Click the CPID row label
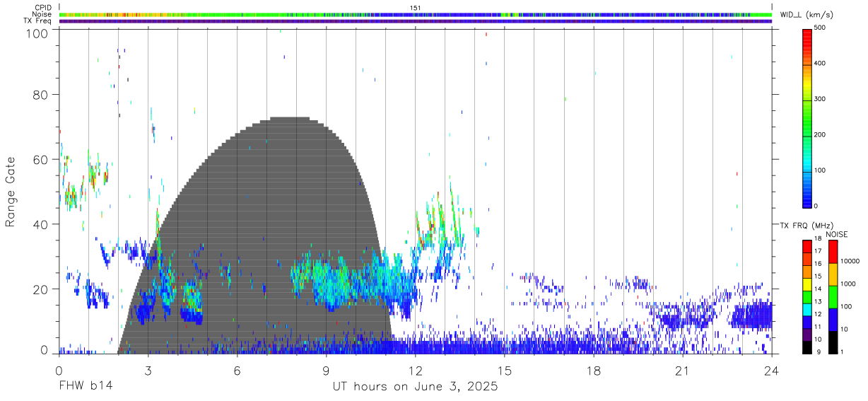The width and height of the screenshot is (868, 401). tap(43, 8)
